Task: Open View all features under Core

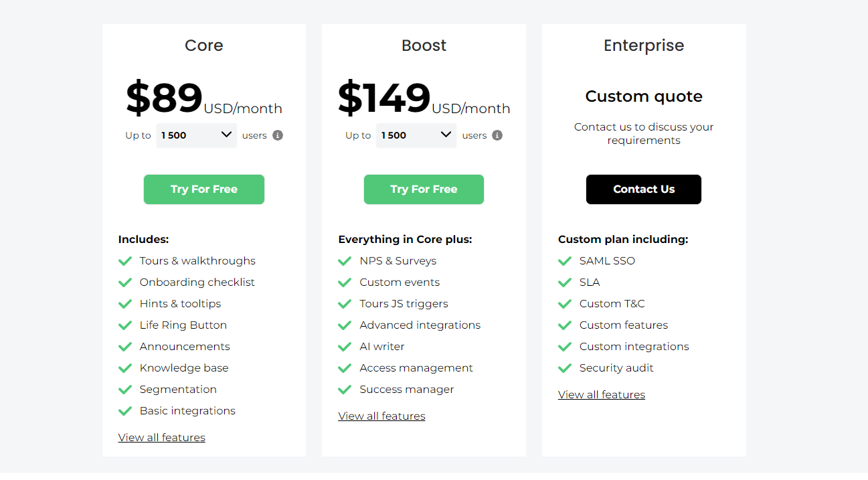Action: (161, 436)
